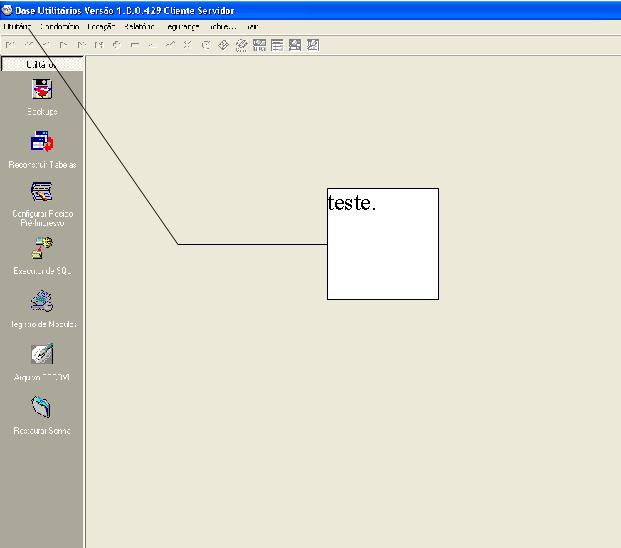The width and height of the screenshot is (621, 548).
Task: Click the application icon in the title bar
Action: [7, 10]
